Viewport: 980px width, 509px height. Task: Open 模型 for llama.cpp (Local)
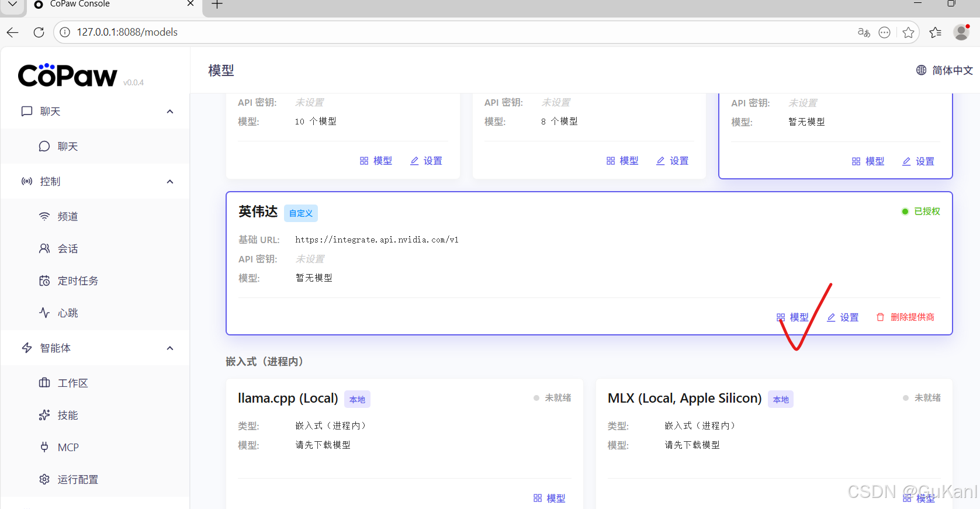549,498
